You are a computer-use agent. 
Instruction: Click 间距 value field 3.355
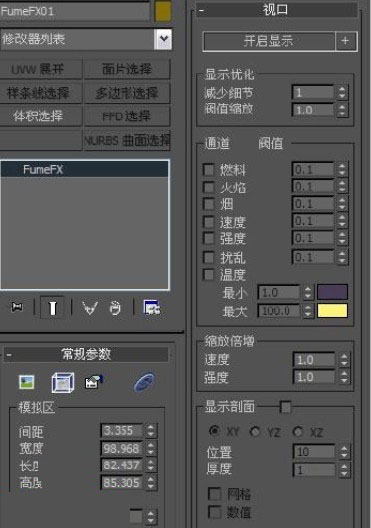[x=122, y=430]
